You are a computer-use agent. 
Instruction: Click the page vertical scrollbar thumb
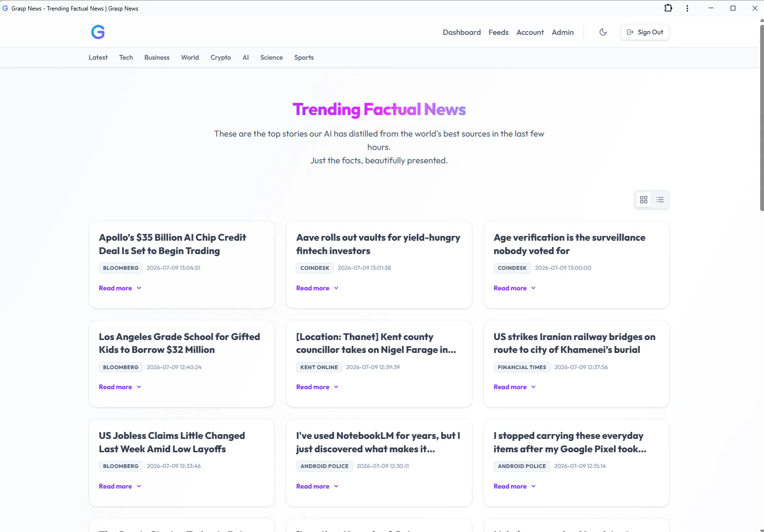[x=761, y=117]
